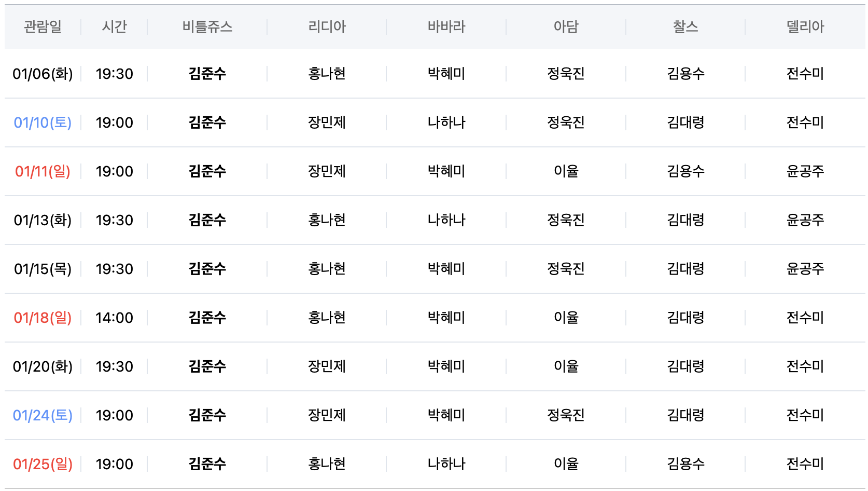Select the 01/06(화) date cell

point(43,74)
